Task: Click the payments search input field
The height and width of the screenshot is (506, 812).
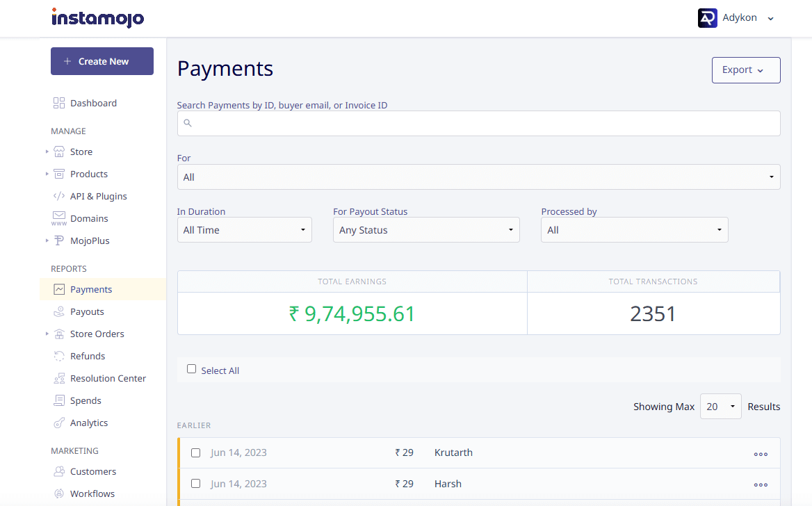Action: (x=478, y=124)
